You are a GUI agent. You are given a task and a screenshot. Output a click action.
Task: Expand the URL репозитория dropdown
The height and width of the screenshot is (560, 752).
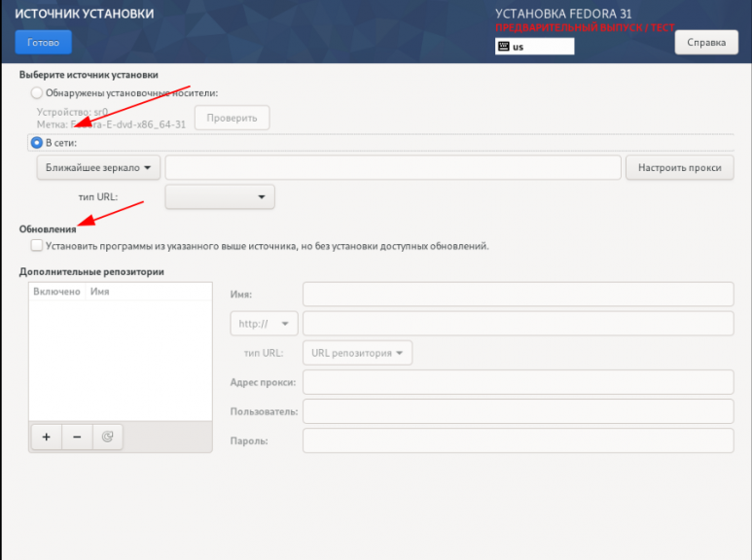(357, 353)
